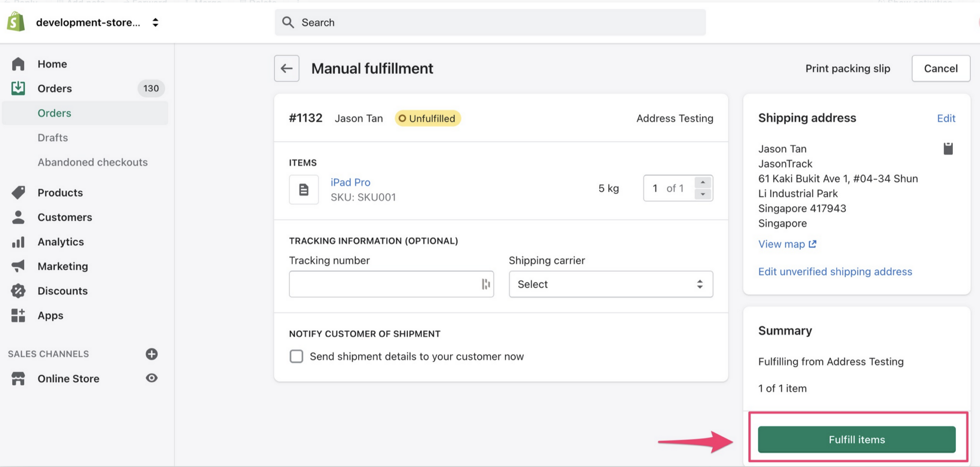Open the Shipping carrier dropdown

pyautogui.click(x=611, y=284)
